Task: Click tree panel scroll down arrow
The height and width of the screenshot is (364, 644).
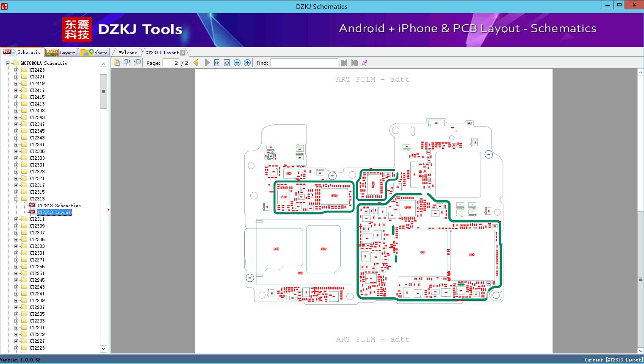Action: (x=103, y=349)
